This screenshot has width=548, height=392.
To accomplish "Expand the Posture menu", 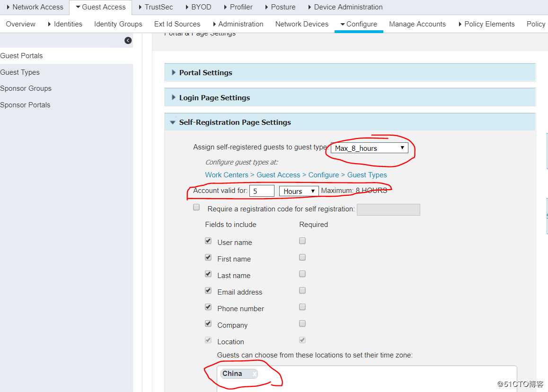I will 280,7.
